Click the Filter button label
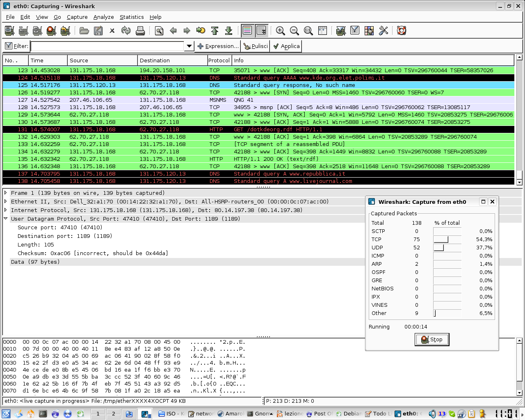 [x=17, y=46]
